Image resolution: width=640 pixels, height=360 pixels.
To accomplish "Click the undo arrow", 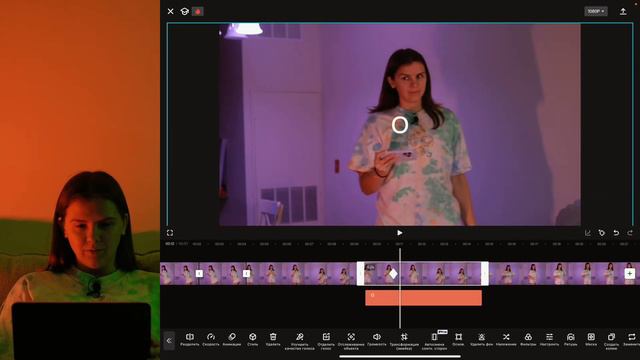I will [x=616, y=233].
